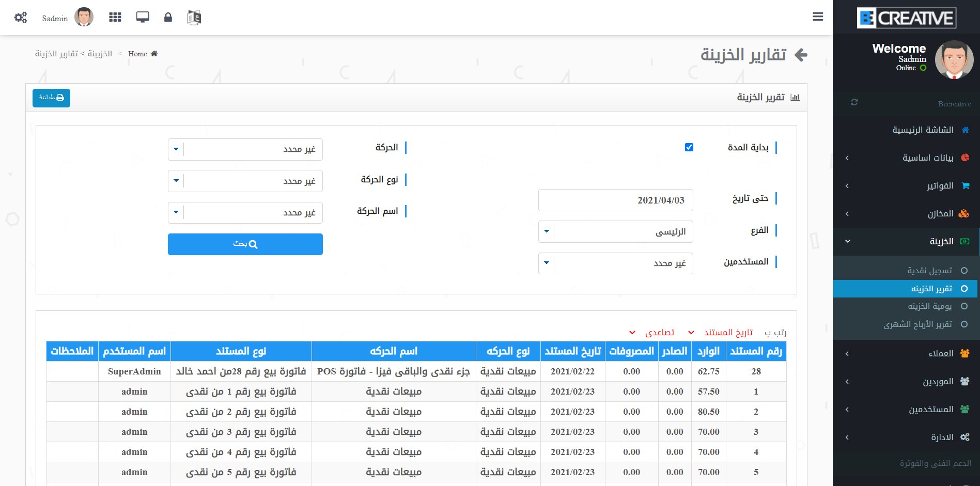
Task: Open the الفرع dropdown showing الرئيسى
Action: (615, 232)
